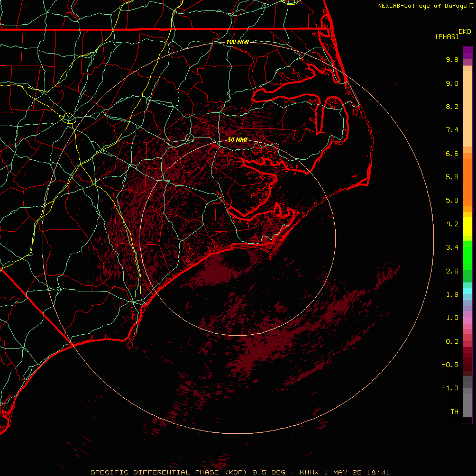Click the KMHX station identifier in caption
This screenshot has height=476, width=476.
click(309, 472)
